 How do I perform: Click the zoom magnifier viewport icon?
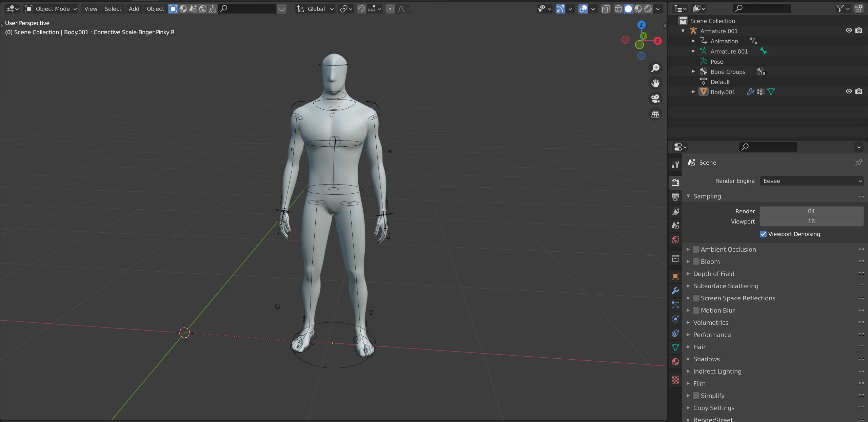click(x=655, y=68)
